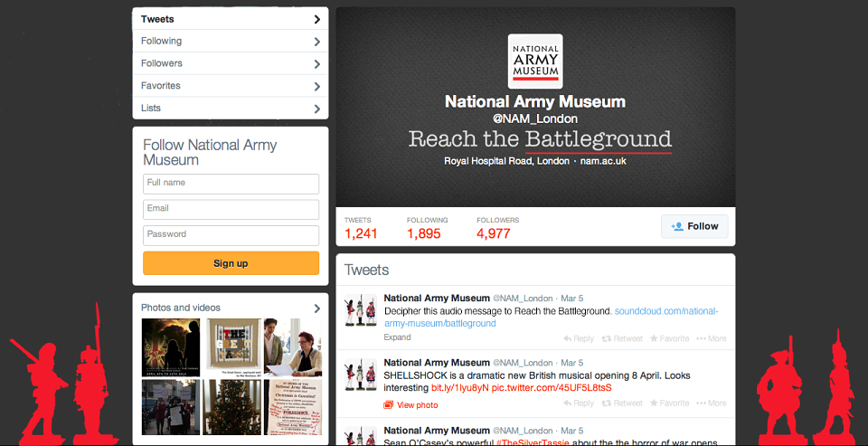Click View photo on the SHELLSHOCK tweet

pyautogui.click(x=410, y=405)
